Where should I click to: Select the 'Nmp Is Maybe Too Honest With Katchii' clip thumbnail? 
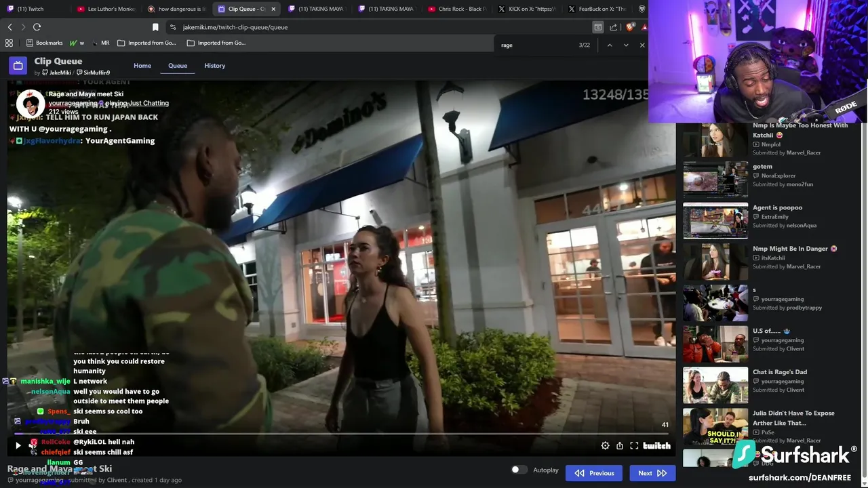pyautogui.click(x=715, y=139)
